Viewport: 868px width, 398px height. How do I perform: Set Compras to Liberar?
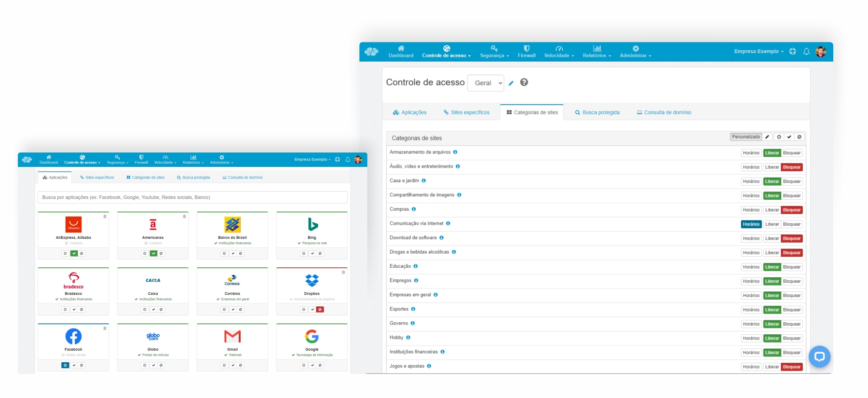[772, 210]
